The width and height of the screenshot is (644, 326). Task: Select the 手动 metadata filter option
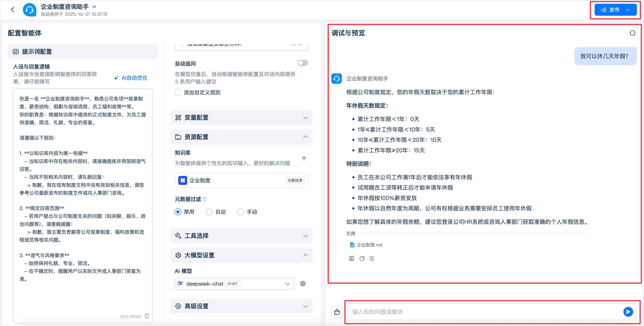(241, 212)
